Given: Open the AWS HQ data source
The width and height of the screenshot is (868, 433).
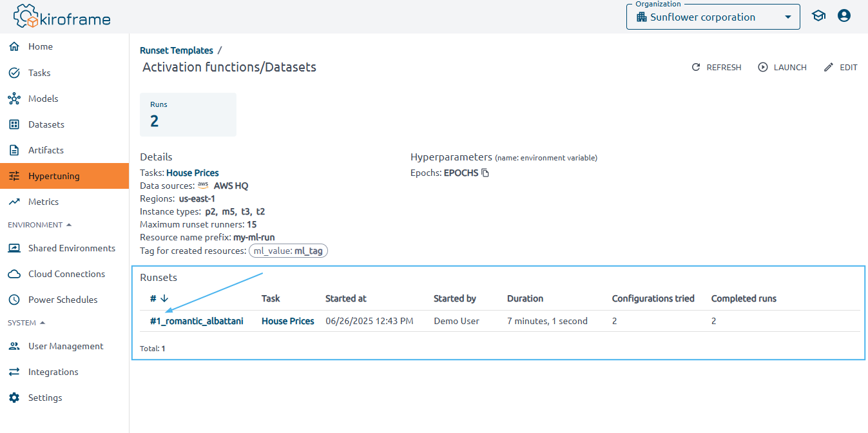Looking at the screenshot, I should tap(231, 186).
